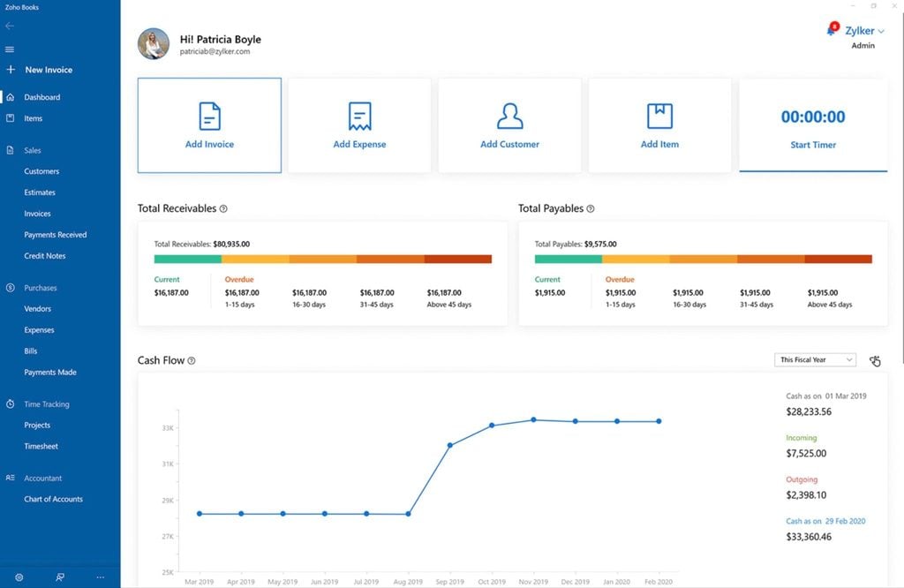Open Timesheet in the sidebar

41,446
